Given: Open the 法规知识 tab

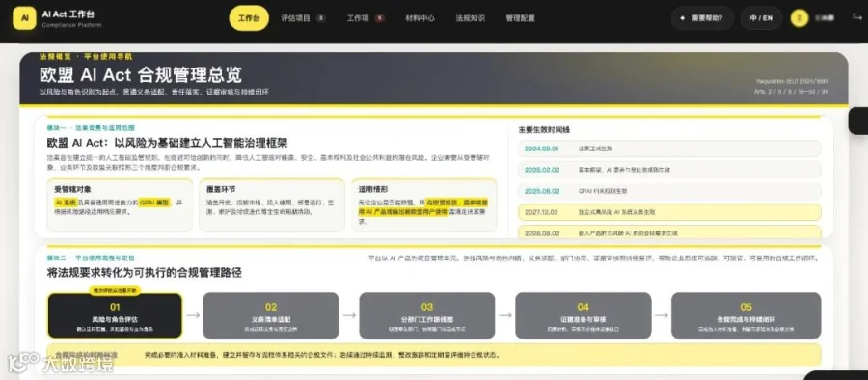Looking at the screenshot, I should 470,18.
